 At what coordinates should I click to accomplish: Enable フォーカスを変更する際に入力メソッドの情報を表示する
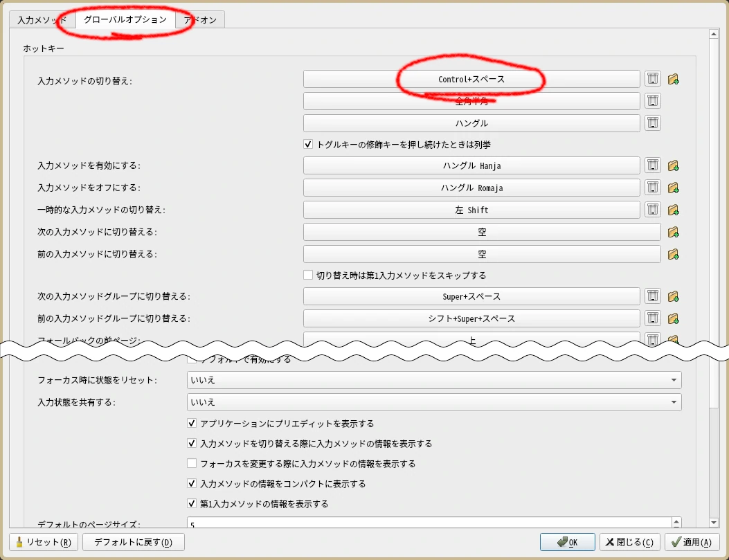(192, 464)
